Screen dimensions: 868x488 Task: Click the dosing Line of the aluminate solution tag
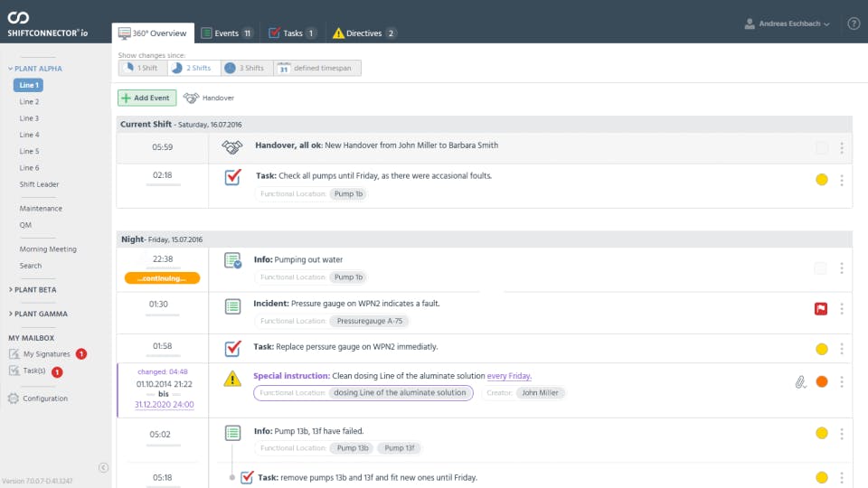pyautogui.click(x=400, y=393)
